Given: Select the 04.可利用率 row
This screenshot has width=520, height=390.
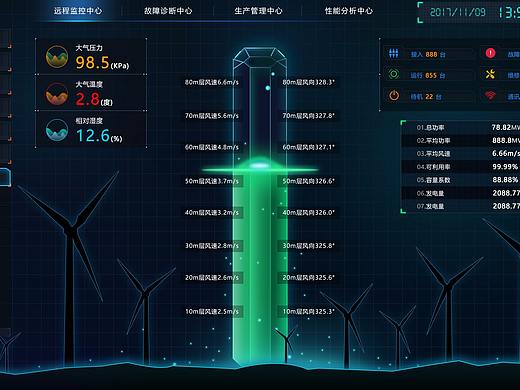Looking at the screenshot, I should point(461,167).
